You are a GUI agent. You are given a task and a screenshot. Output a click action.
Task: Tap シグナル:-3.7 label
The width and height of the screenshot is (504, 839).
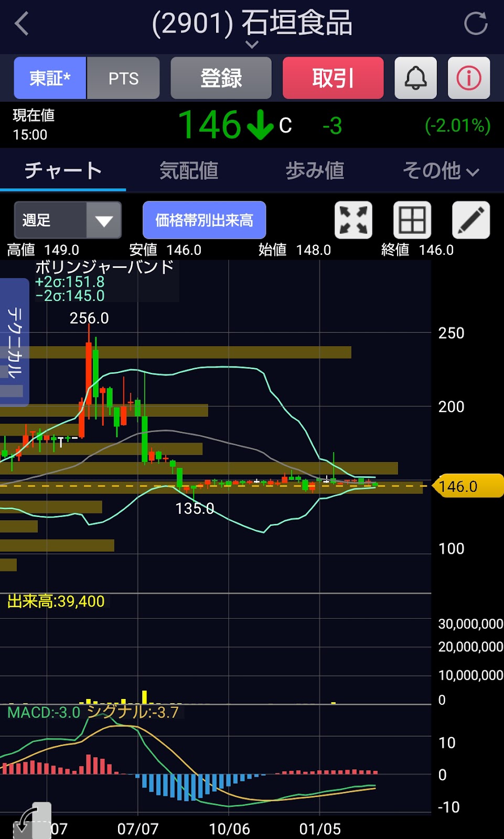pos(133,712)
